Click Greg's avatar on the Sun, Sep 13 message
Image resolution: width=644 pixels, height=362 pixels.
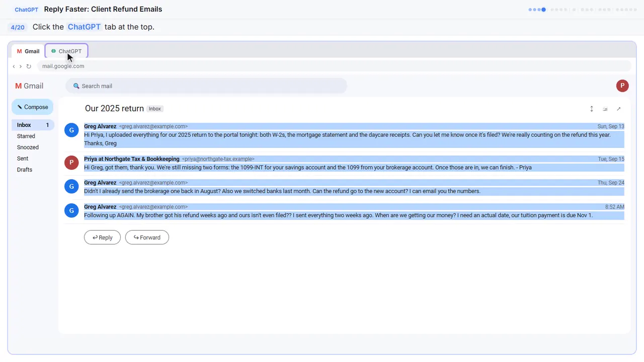71,130
